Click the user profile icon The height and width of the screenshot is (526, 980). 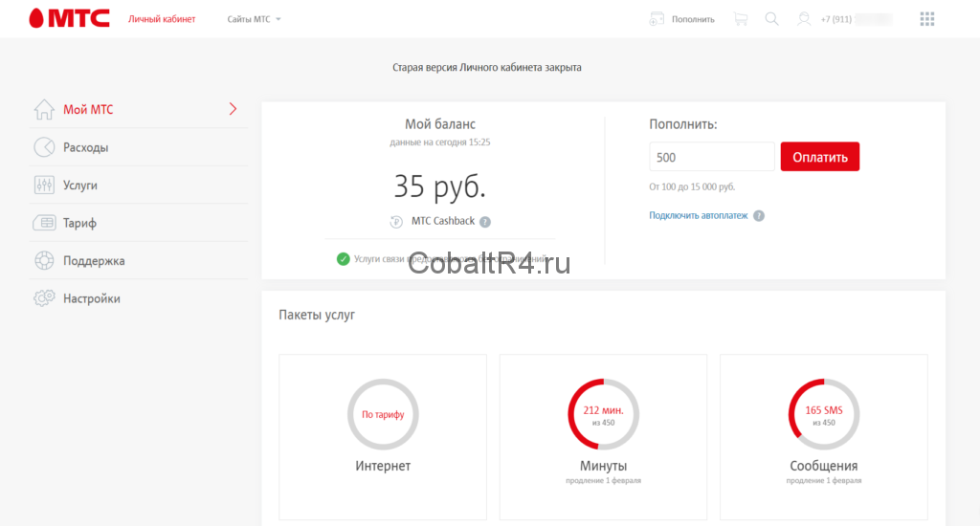point(804,19)
